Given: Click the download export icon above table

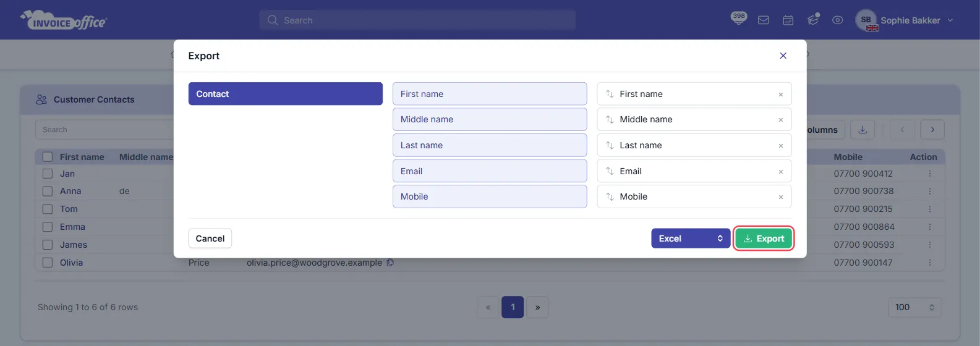Looking at the screenshot, I should 863,130.
